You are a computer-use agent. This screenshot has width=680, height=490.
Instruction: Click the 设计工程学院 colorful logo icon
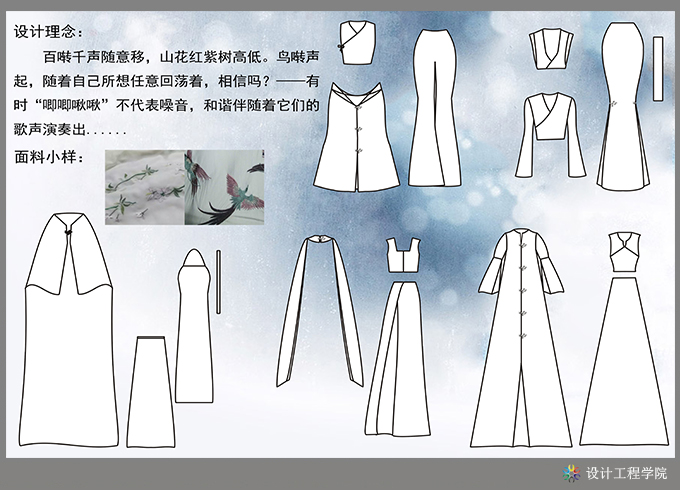point(572,473)
